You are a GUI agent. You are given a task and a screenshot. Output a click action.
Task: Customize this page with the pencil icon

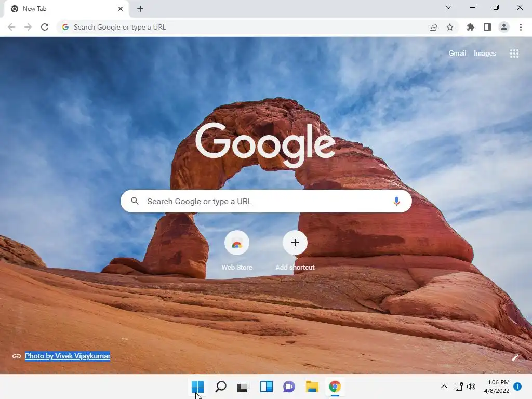pos(515,357)
